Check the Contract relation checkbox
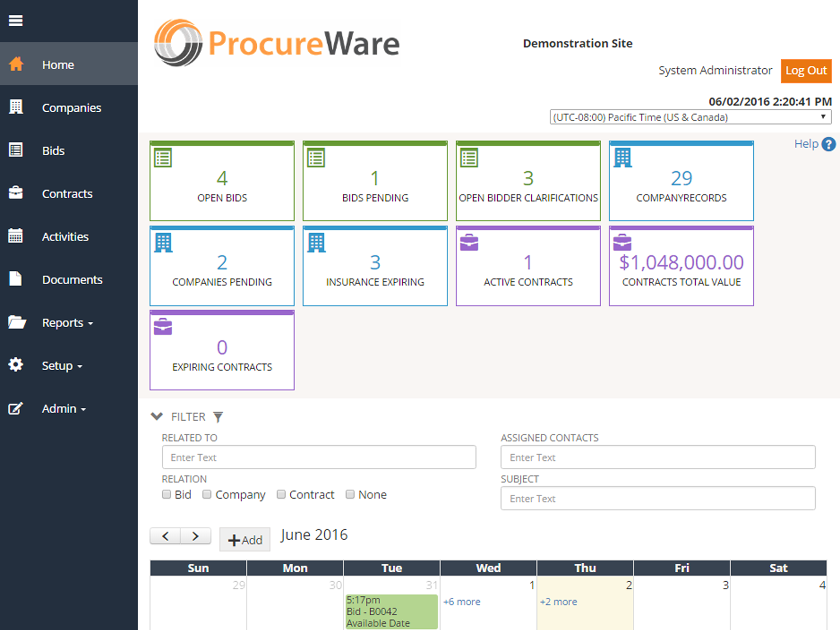This screenshot has height=630, width=840. click(x=281, y=494)
